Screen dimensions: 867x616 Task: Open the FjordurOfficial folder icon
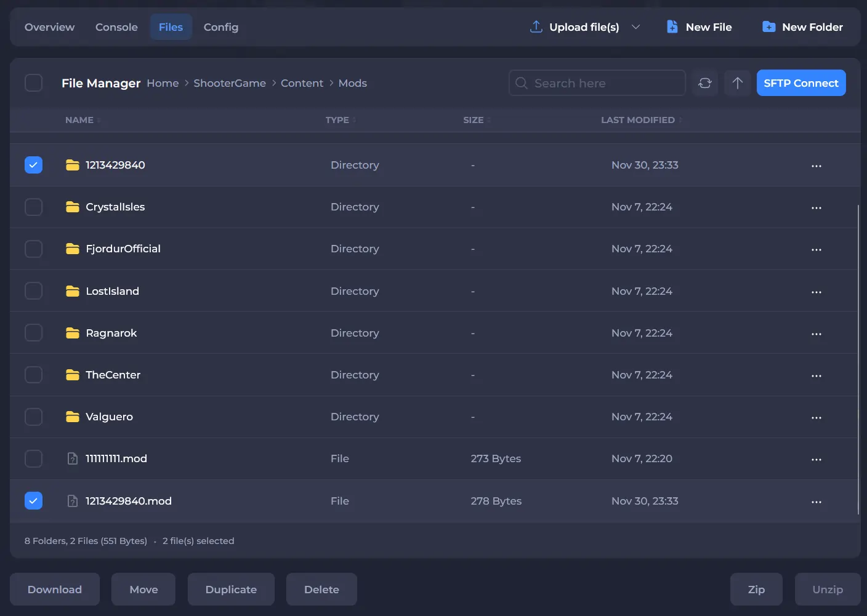click(x=73, y=249)
